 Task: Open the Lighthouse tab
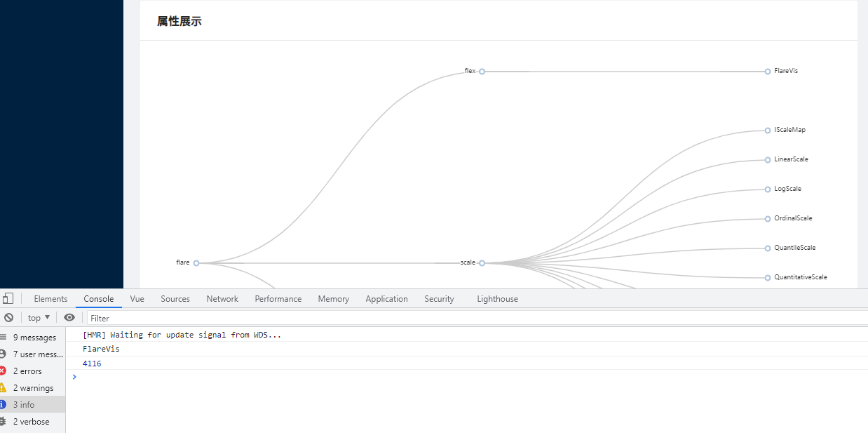pyautogui.click(x=498, y=299)
